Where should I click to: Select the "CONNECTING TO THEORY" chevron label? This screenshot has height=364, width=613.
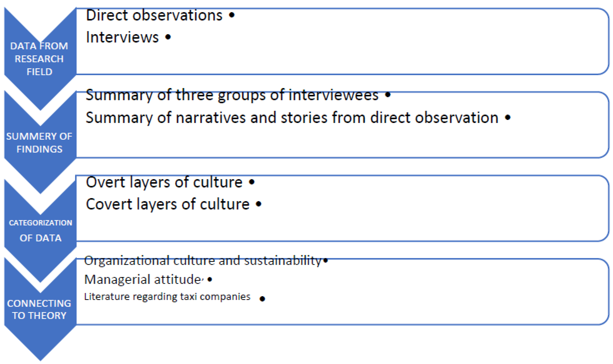(x=39, y=309)
